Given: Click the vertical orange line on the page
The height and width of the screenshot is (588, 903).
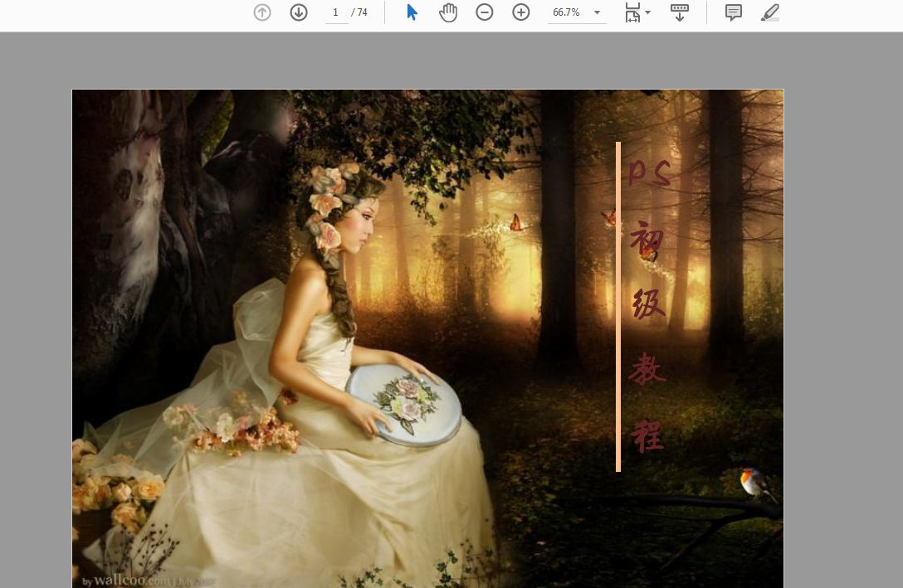Looking at the screenshot, I should pyautogui.click(x=618, y=307).
